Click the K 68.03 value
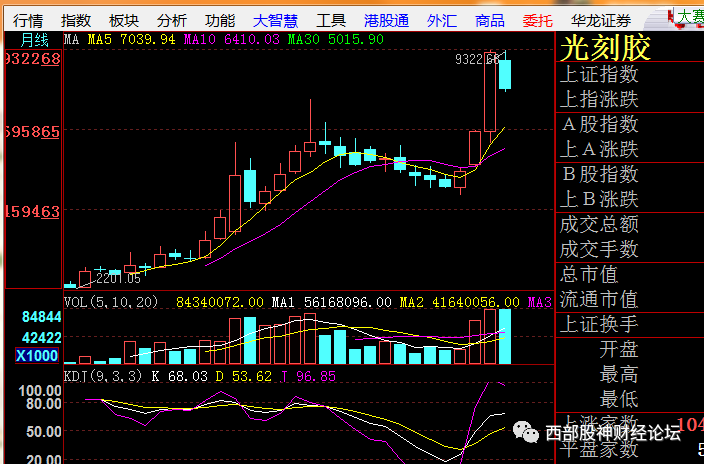This screenshot has width=704, height=464. point(179,376)
